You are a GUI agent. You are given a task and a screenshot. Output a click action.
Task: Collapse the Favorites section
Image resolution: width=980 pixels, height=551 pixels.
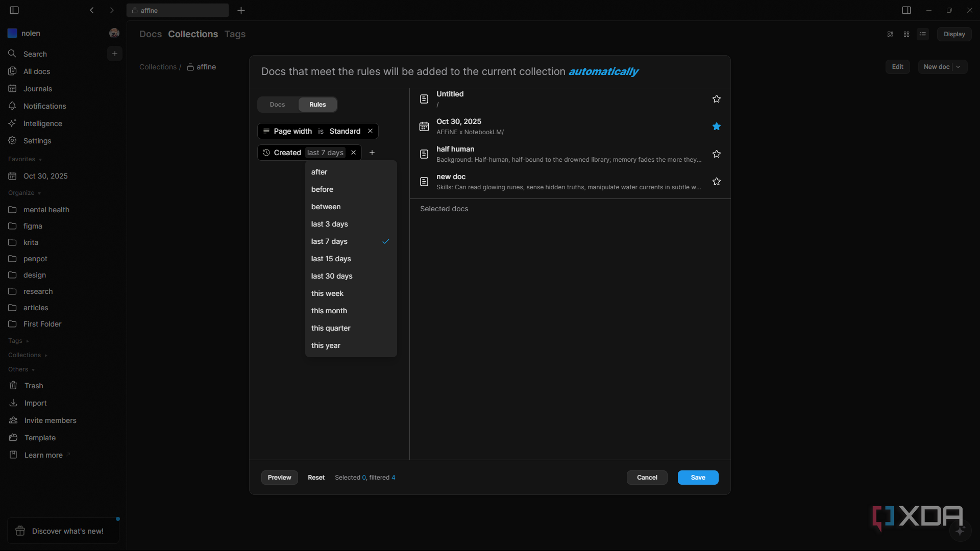25,159
